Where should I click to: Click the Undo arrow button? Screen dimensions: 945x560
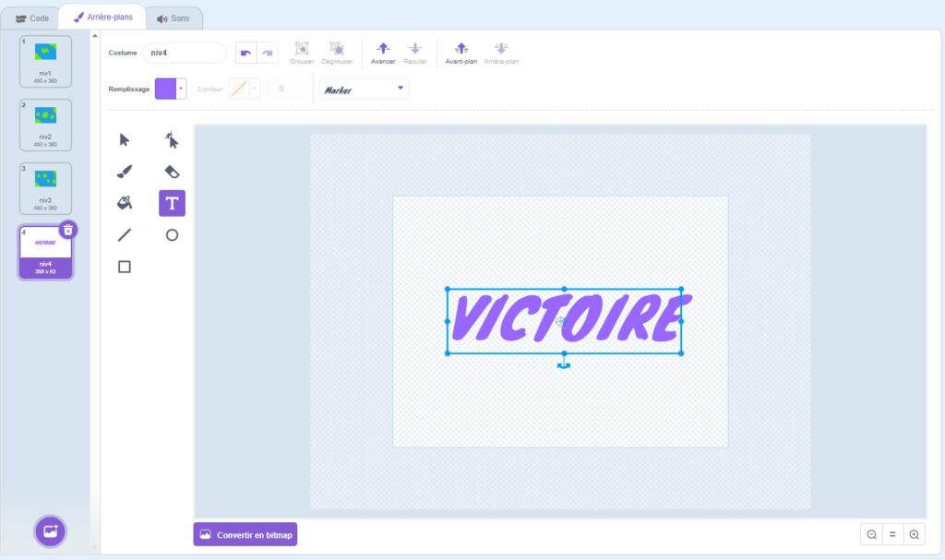pyautogui.click(x=245, y=54)
